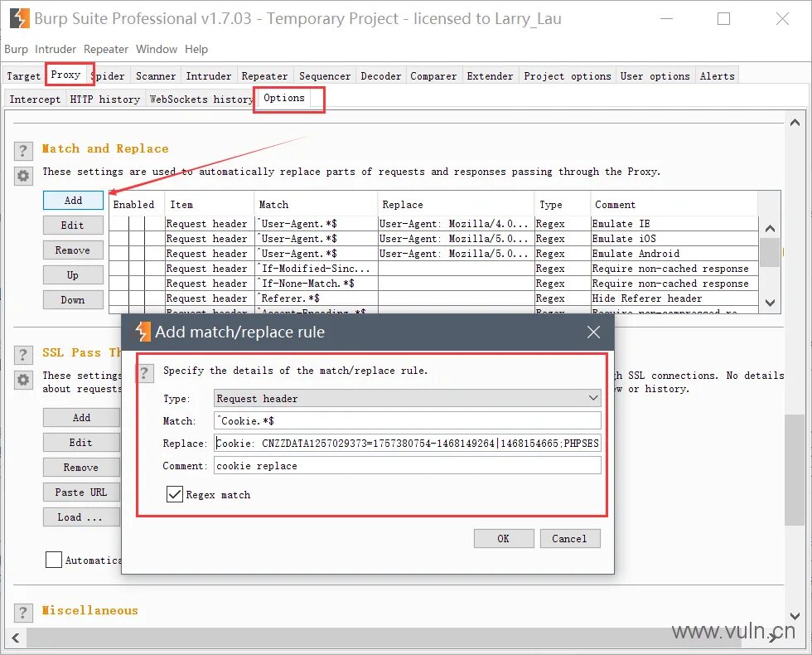Click Paste URL button

pyautogui.click(x=81, y=492)
